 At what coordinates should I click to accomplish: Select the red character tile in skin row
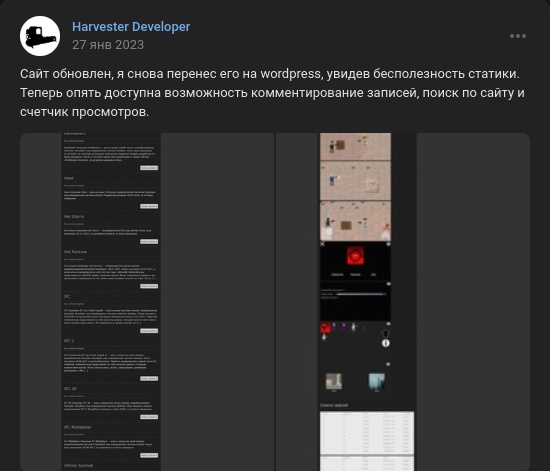(x=326, y=328)
